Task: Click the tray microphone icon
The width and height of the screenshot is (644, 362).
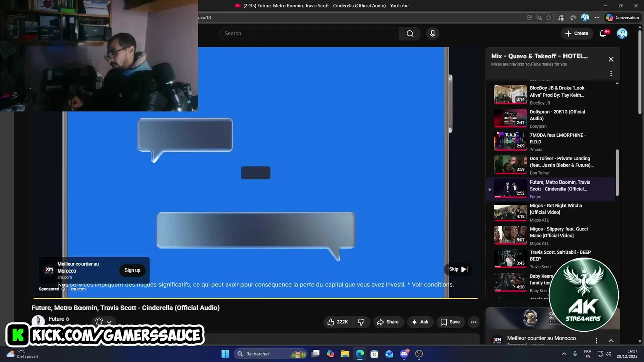Action: tap(575, 354)
